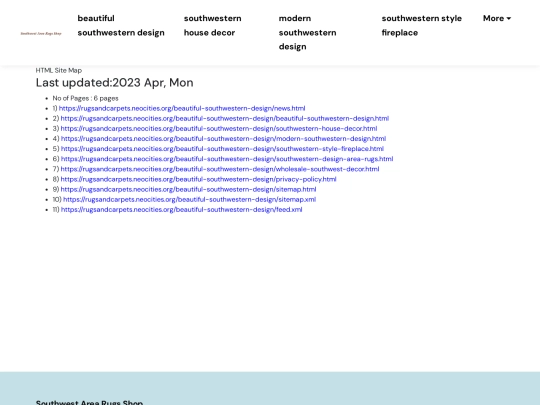
Task: Follow the wholesale-southwest-decor.html link
Action: [x=220, y=169]
